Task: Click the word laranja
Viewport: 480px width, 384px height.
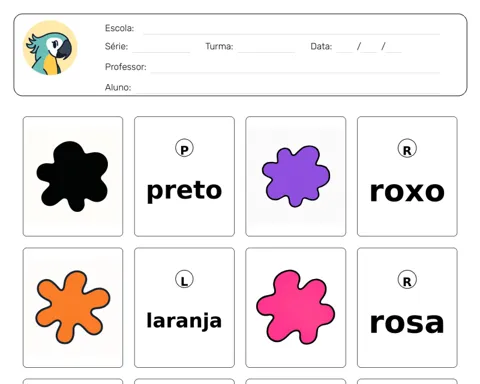Action: pos(184,321)
